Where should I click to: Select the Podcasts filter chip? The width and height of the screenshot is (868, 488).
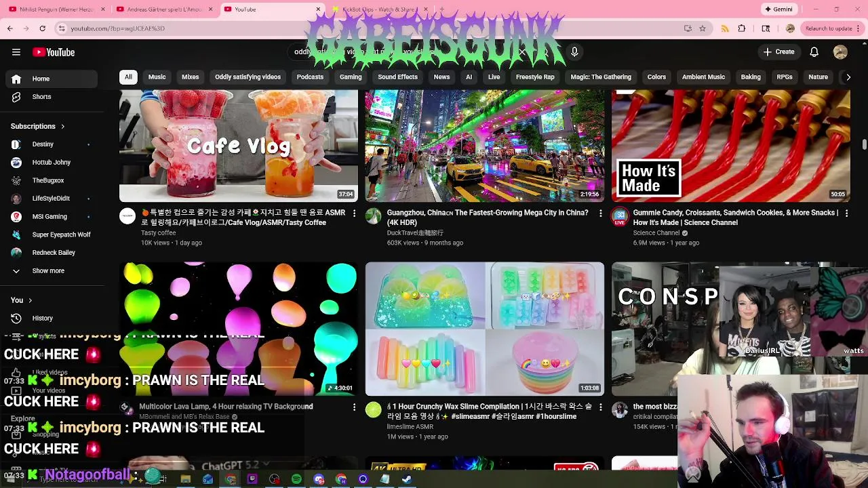point(310,77)
